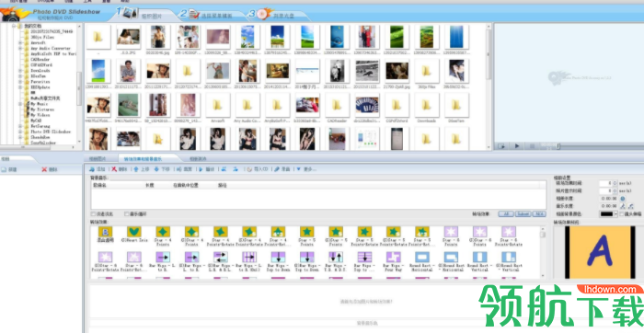The height and width of the screenshot is (333, 644).
Task: Expand the My Music folder tree node
Action: click(x=20, y=104)
